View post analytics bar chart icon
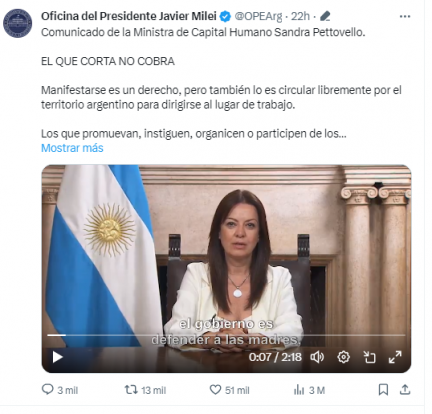The image size is (432, 414). 299,390
